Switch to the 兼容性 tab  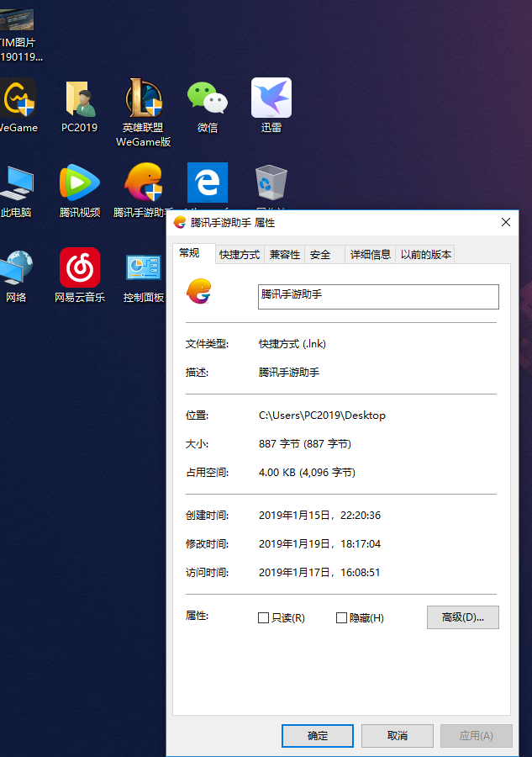pyautogui.click(x=285, y=255)
